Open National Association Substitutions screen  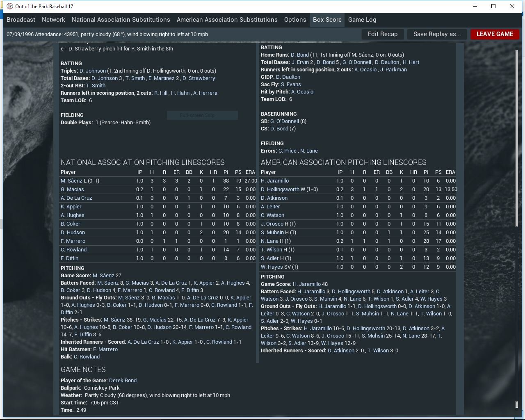121,20
